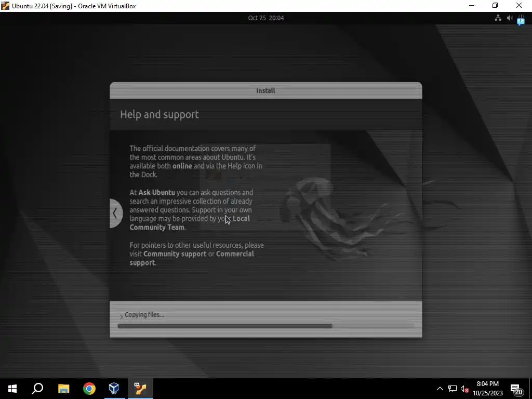Click the Ubuntu network status icon
532x399 pixels.
click(x=498, y=18)
